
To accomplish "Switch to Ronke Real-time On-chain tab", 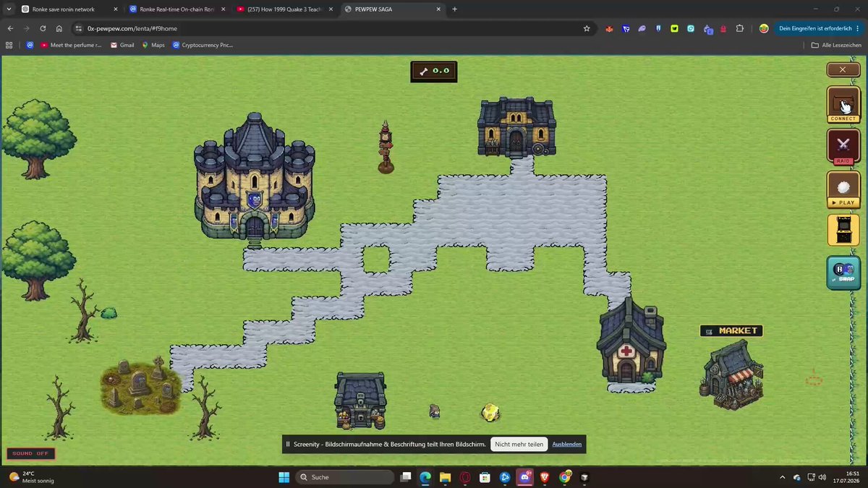I will (x=176, y=9).
